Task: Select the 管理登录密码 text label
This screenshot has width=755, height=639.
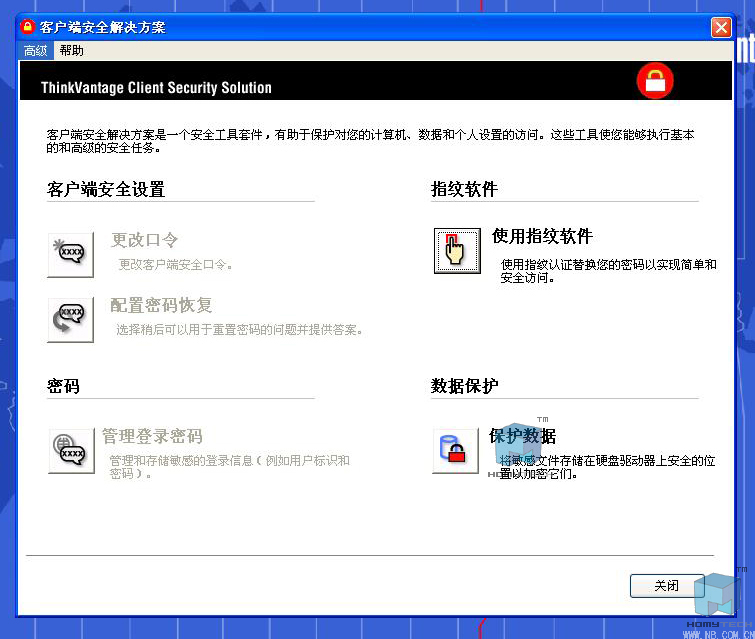Action: (x=152, y=436)
